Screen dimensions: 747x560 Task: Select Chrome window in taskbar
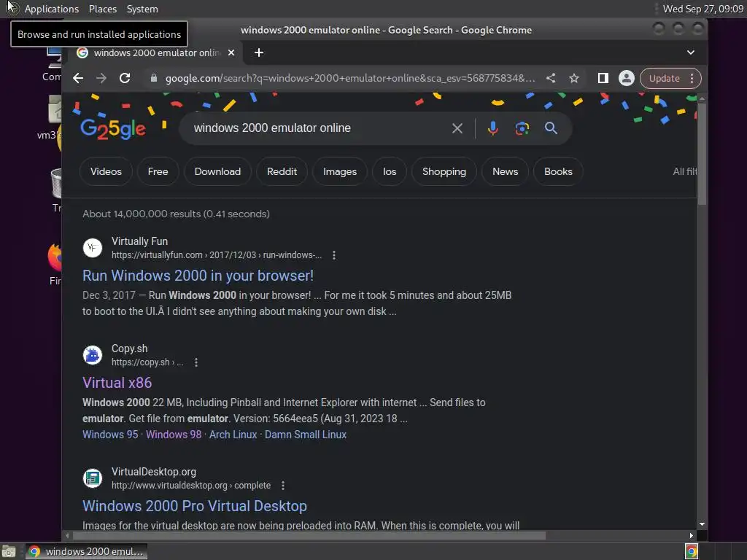(86, 551)
